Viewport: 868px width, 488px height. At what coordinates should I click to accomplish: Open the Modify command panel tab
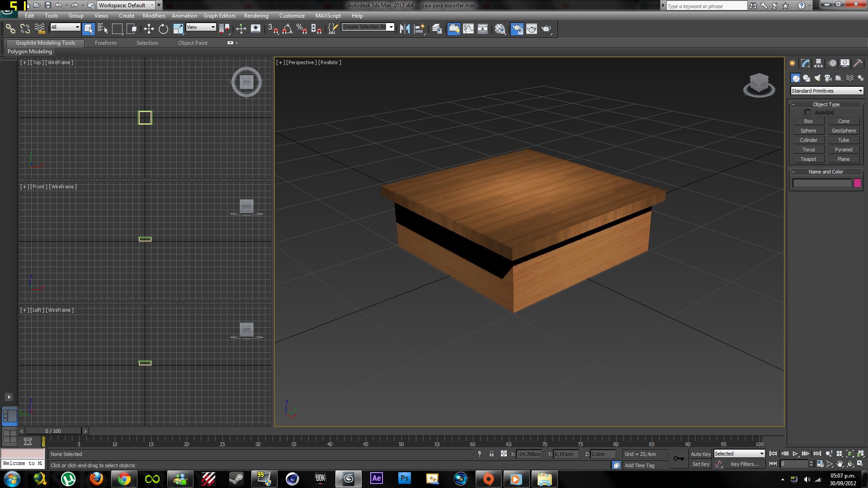point(806,63)
